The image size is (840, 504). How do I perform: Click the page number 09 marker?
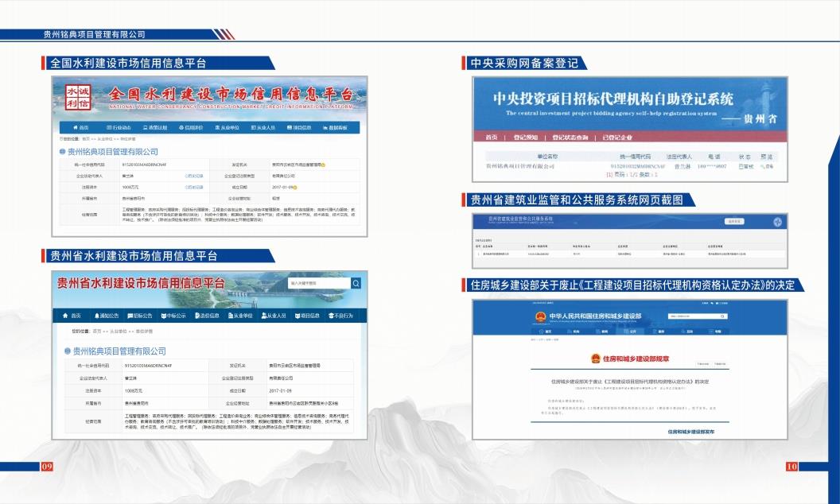pyautogui.click(x=47, y=467)
